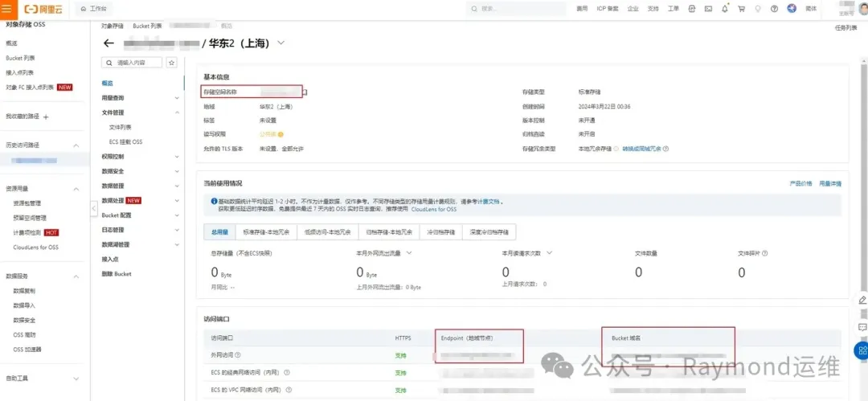Select the 标准存储-本地冗余 tab

[x=266, y=232]
